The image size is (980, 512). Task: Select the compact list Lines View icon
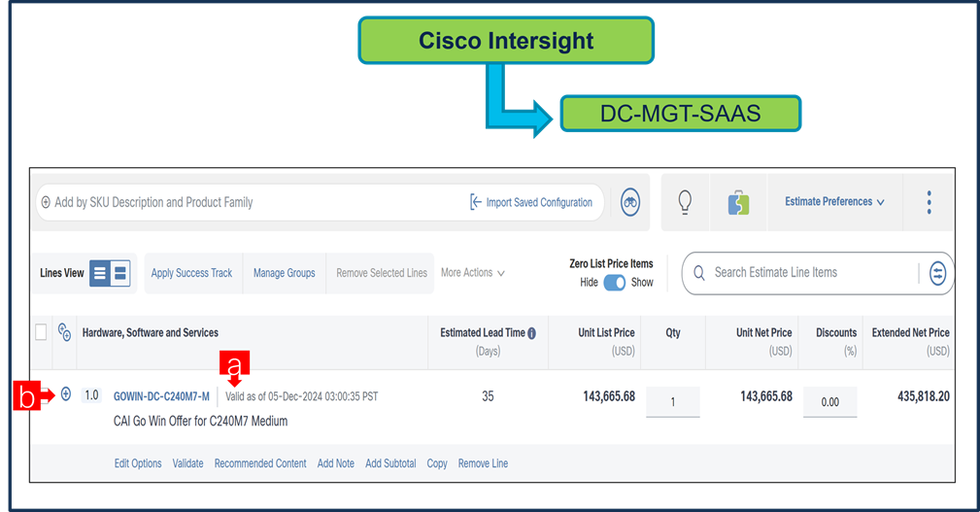pos(99,273)
